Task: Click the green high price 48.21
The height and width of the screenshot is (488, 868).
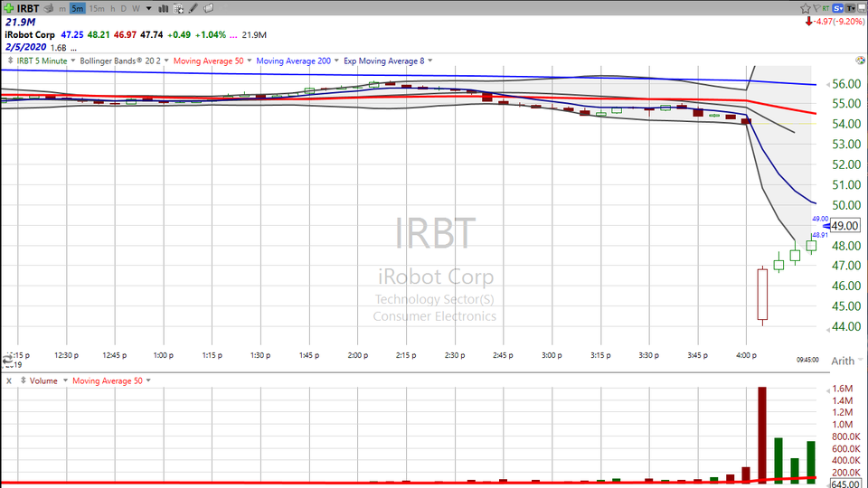Action: pos(99,35)
